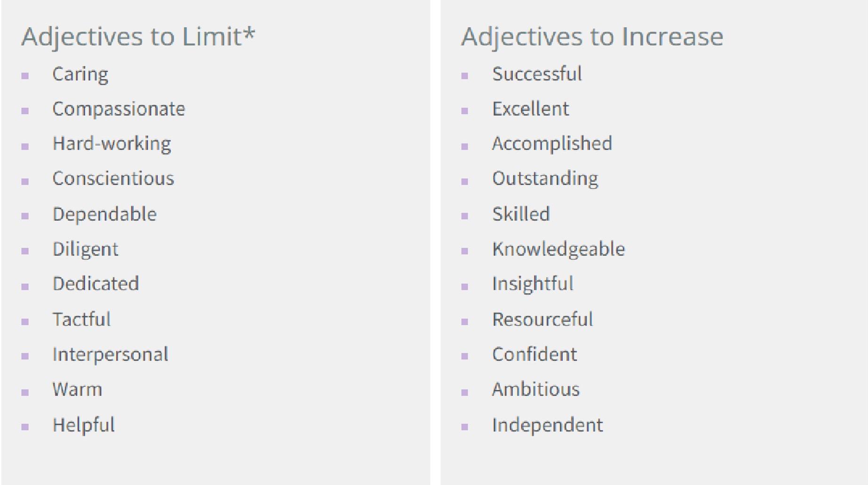Click the word 'Interpersonal'
This screenshot has height=485, width=868.
[111, 355]
